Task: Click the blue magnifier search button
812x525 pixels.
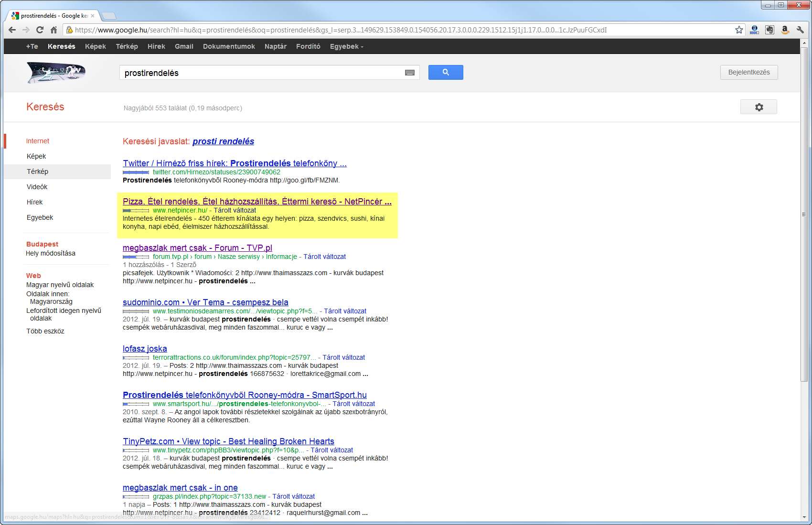Action: click(446, 72)
